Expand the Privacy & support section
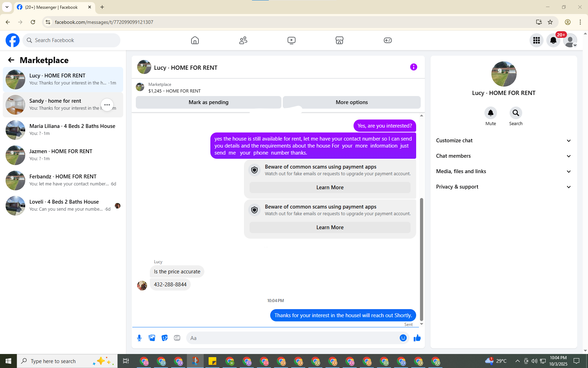 coord(504,187)
